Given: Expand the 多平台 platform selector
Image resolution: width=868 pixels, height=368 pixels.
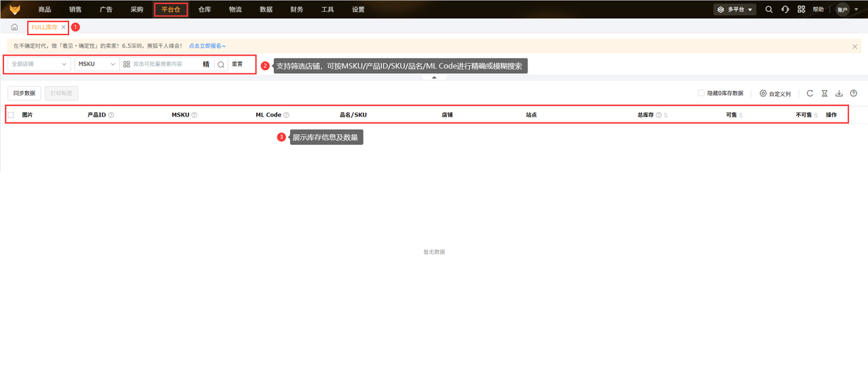Looking at the screenshot, I should (x=735, y=9).
